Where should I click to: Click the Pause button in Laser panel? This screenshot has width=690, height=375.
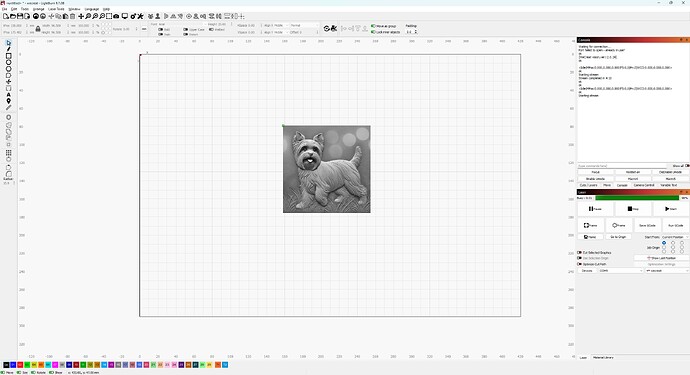595,209
